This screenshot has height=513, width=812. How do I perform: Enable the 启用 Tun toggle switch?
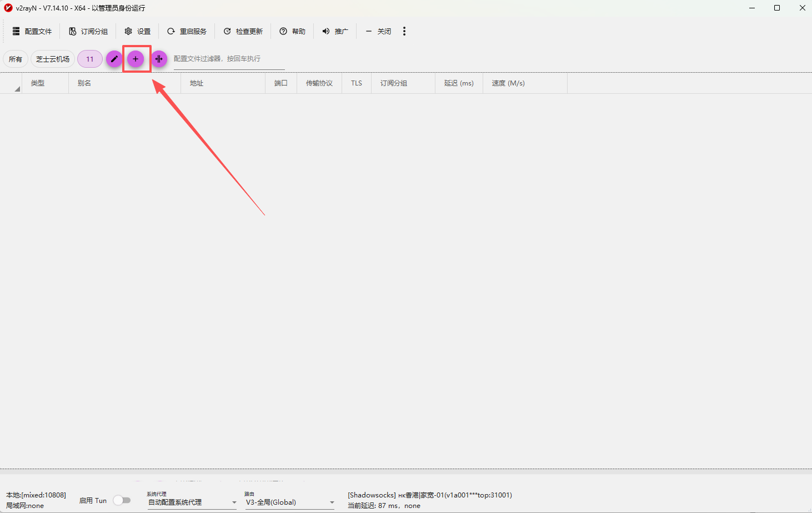tap(122, 500)
